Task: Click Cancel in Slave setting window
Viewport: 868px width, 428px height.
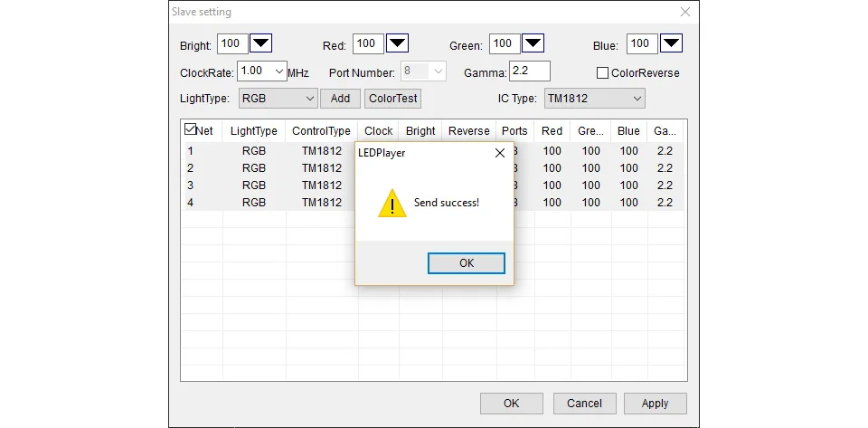Action: point(584,403)
